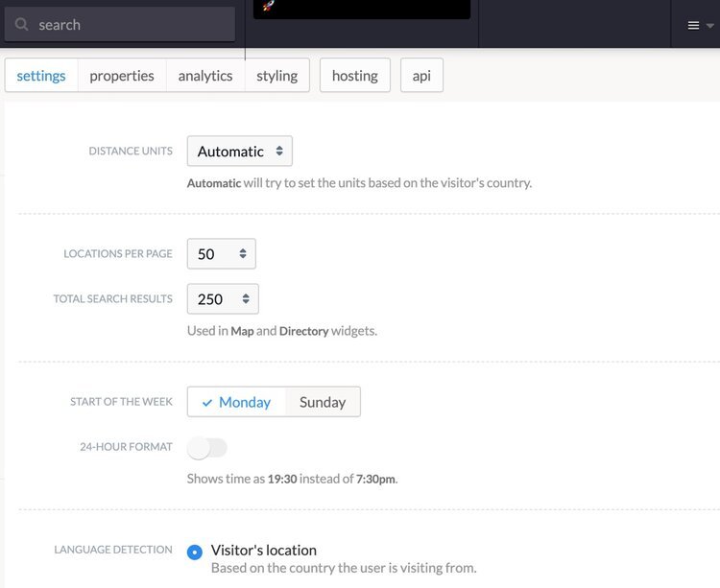
Task: Click the caret next to hamburger menu
Action: (x=709, y=26)
